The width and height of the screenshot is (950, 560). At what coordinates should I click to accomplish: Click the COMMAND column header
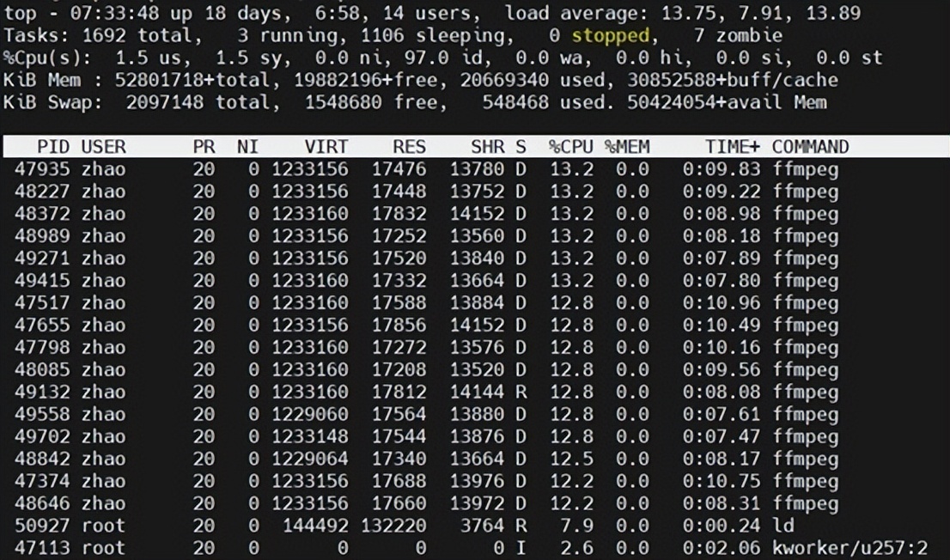[x=811, y=147]
